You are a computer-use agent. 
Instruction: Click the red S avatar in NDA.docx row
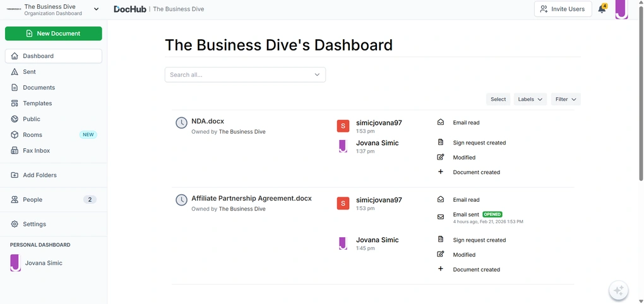[343, 126]
